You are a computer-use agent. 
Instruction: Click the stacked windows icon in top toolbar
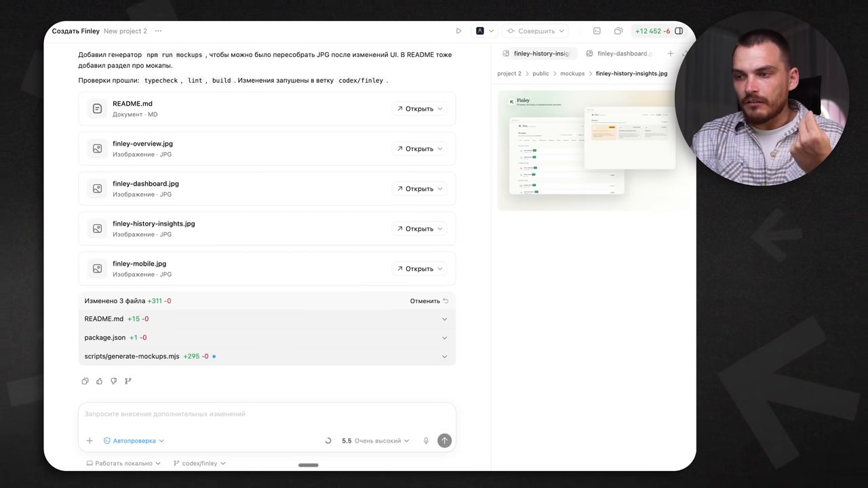point(618,31)
